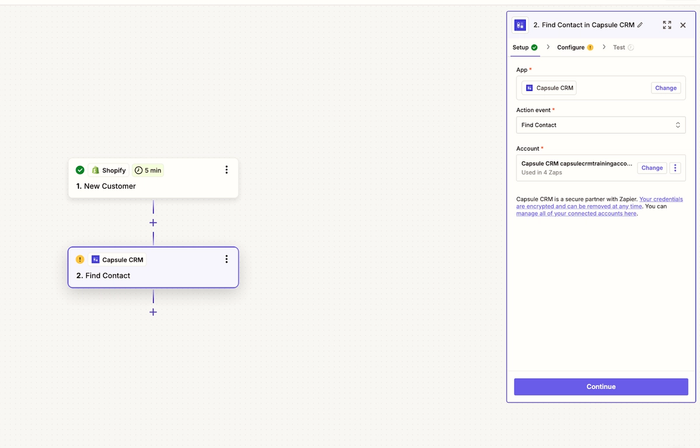
Task: Click the Capsule CRM icon in the App field
Action: tap(529, 88)
